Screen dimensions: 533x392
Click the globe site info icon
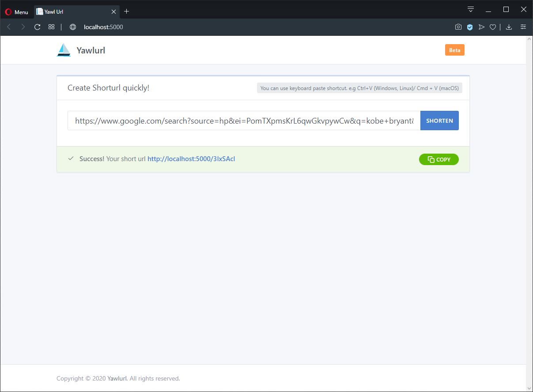(x=73, y=27)
